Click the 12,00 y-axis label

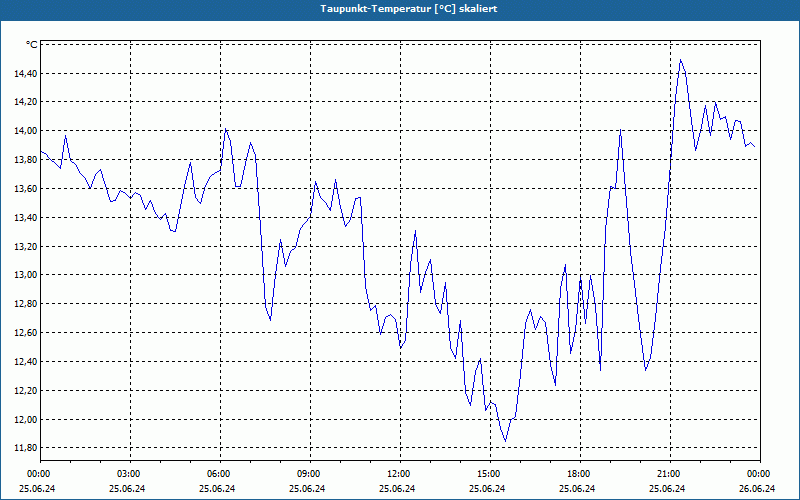coord(25,419)
